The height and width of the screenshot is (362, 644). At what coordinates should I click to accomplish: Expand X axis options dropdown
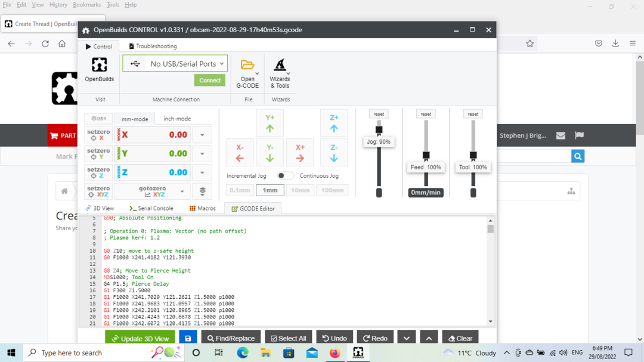[x=202, y=135]
